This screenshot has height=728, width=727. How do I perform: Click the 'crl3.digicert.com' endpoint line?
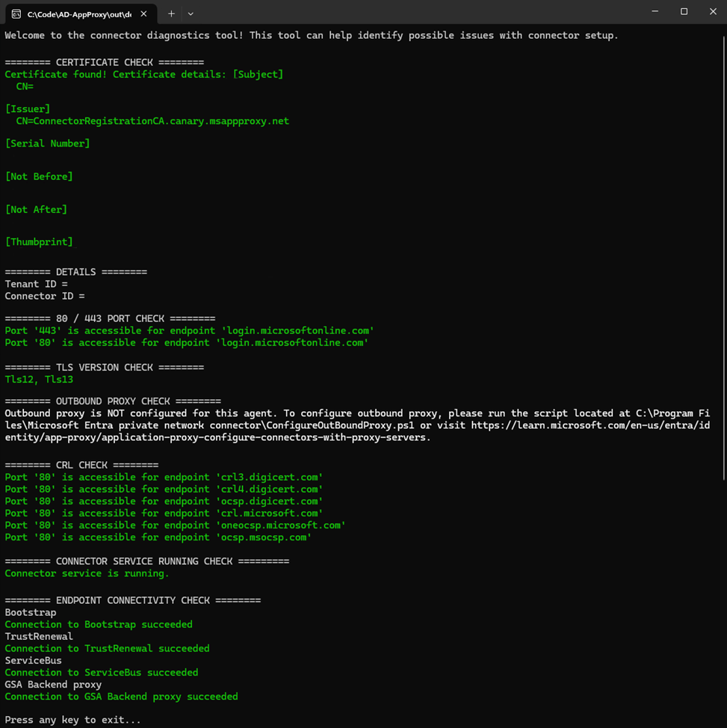164,478
